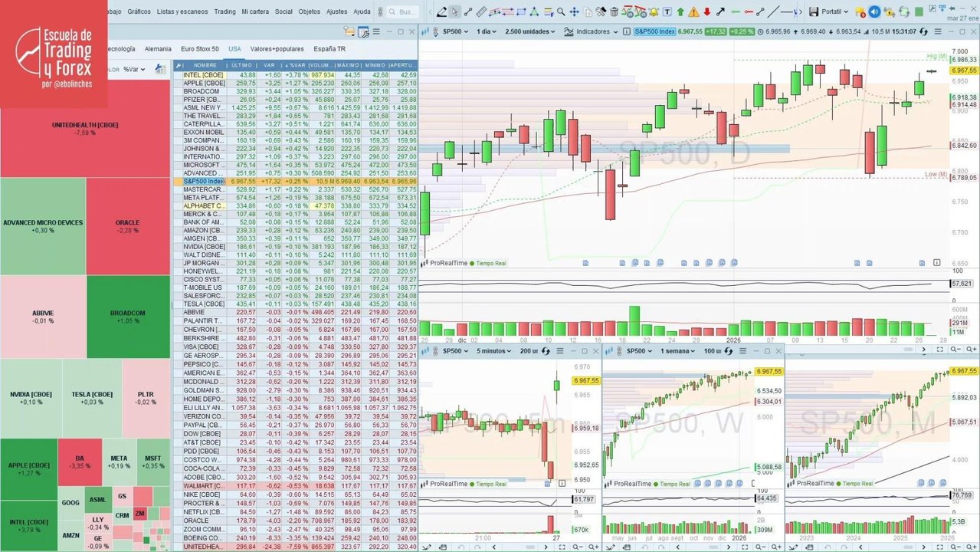Select the PFIZER list row
The height and width of the screenshot is (552, 980).
click(295, 100)
